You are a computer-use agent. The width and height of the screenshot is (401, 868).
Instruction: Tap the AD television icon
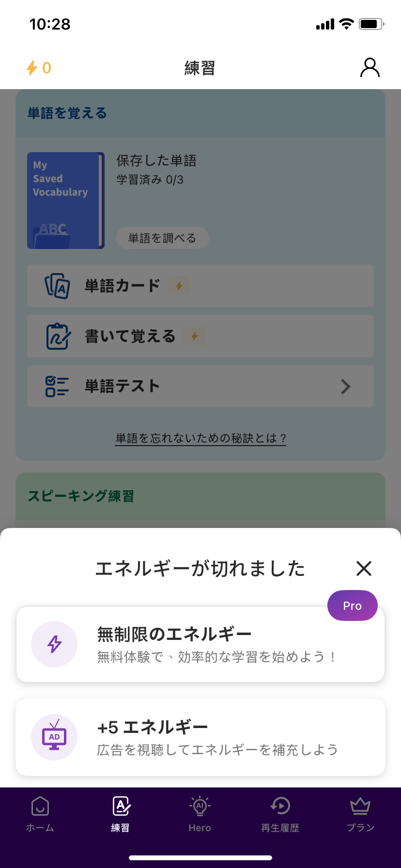pyautogui.click(x=54, y=737)
